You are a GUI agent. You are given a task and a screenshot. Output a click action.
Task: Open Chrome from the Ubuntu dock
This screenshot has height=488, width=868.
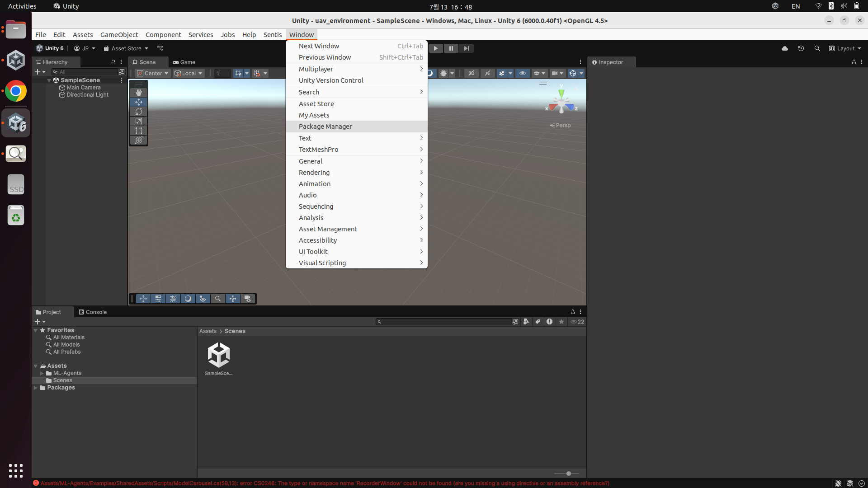tap(16, 91)
